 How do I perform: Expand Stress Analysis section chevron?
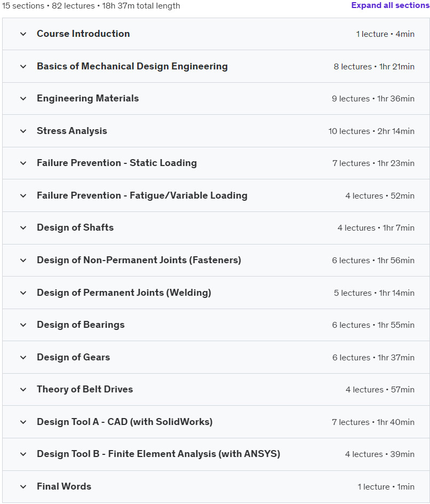23,131
